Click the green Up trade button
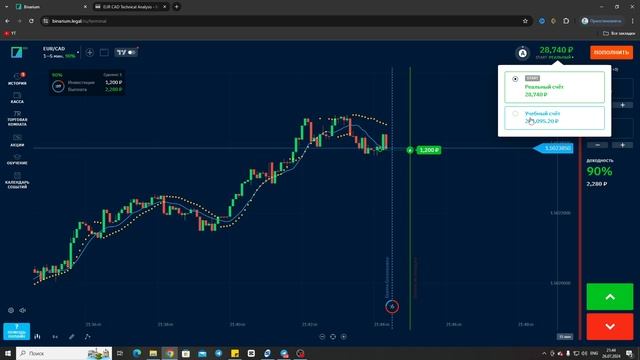 pyautogui.click(x=610, y=297)
